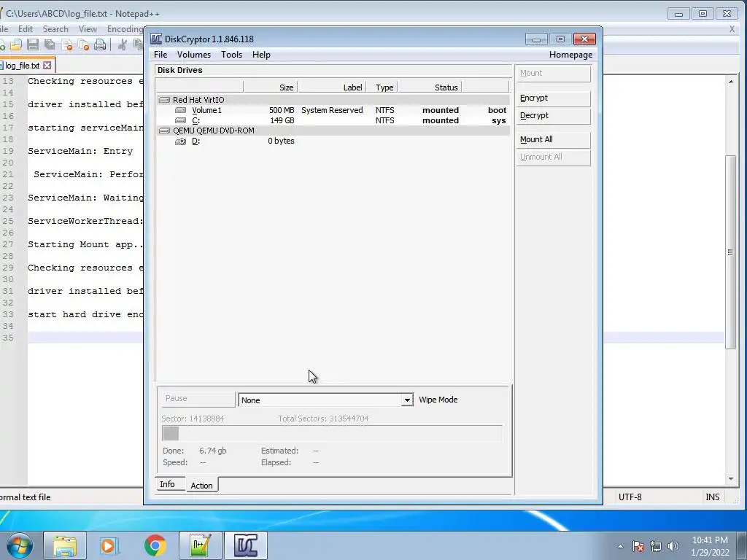Click the '500 MB' size cell

282,111
